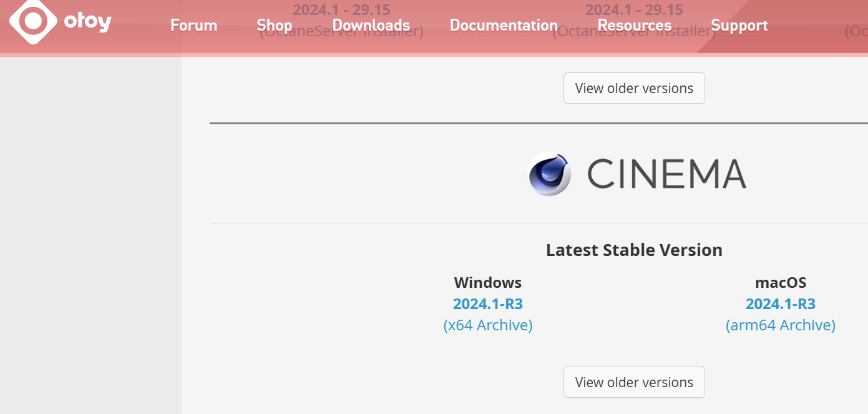Go to the Downloads menu item
This screenshot has height=414, width=868.
click(x=371, y=26)
